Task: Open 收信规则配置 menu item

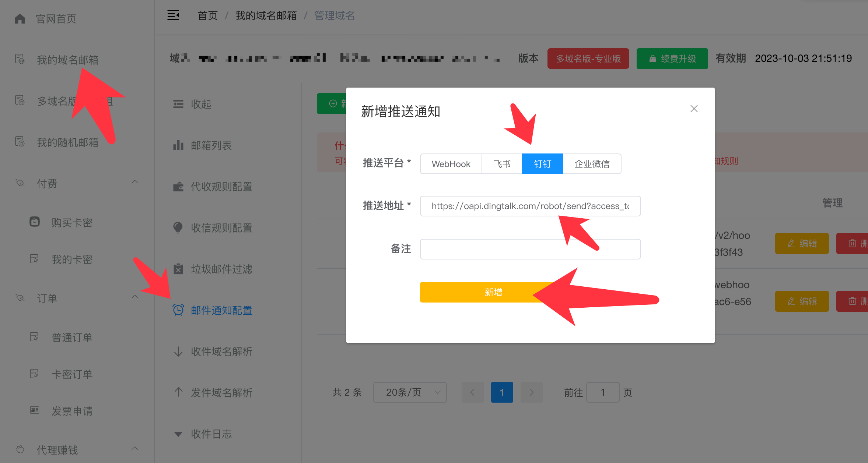Action: point(221,228)
